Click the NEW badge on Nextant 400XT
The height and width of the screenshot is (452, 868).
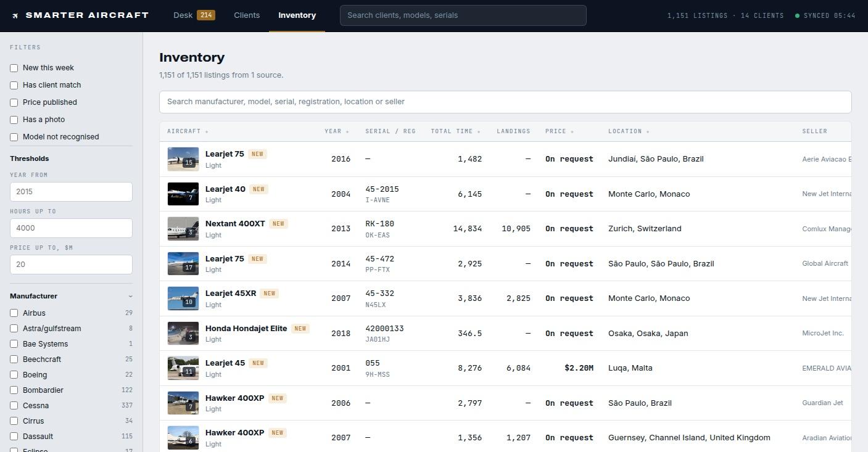pos(278,224)
